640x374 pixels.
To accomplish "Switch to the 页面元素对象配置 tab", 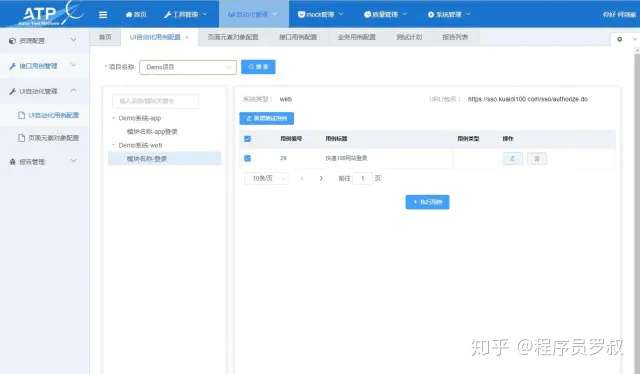I will [233, 37].
